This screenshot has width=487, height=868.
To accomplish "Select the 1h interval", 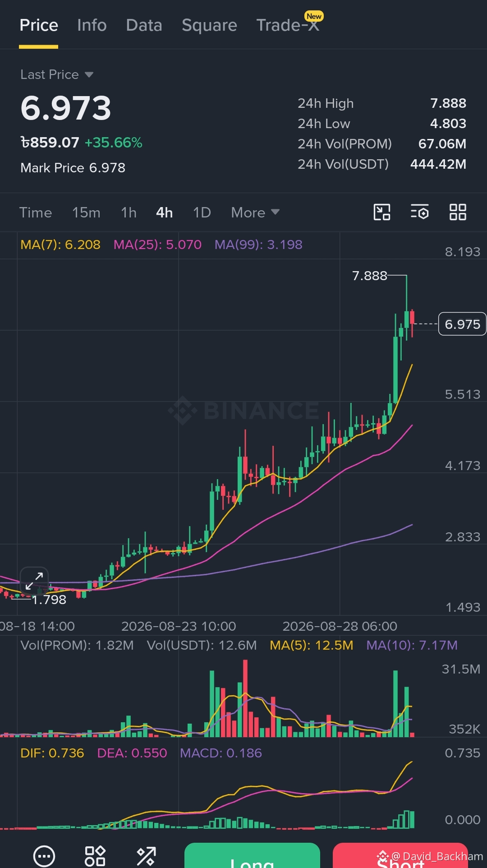I will pos(129,212).
